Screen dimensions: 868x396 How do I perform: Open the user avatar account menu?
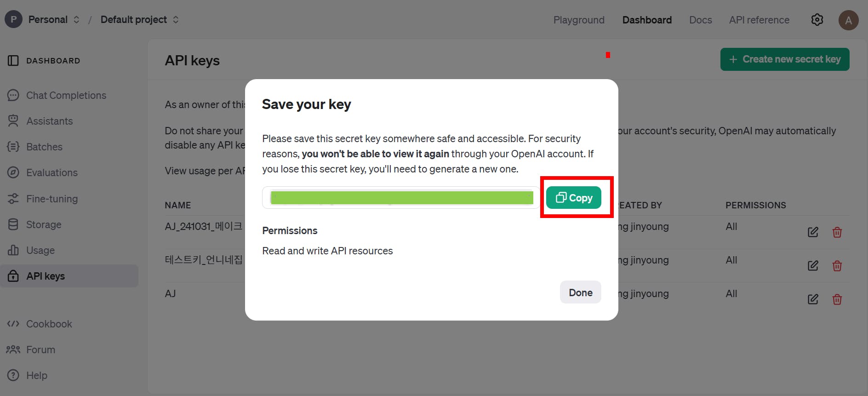[848, 20]
